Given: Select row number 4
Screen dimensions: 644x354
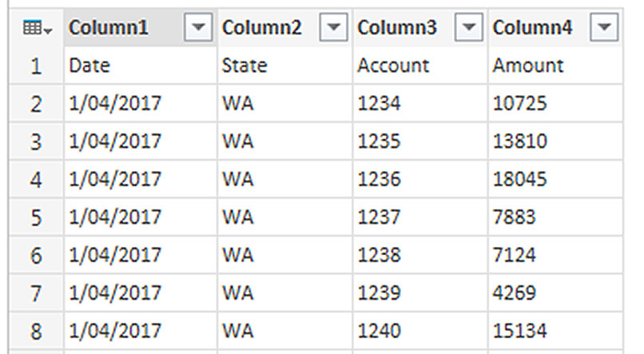Looking at the screenshot, I should coord(37,180).
